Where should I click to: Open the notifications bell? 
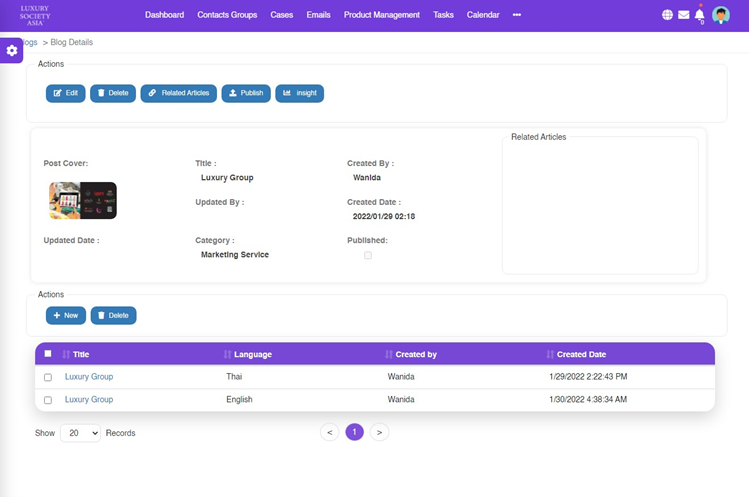tap(700, 15)
